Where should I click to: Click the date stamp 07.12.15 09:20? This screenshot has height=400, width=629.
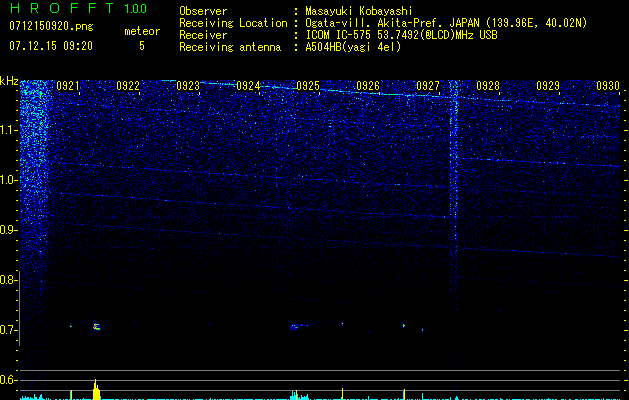coord(51,46)
